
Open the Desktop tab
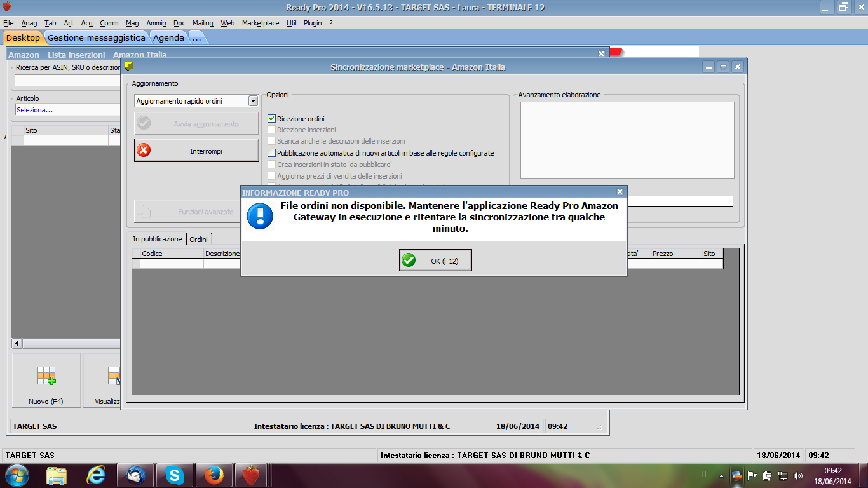[x=23, y=37]
